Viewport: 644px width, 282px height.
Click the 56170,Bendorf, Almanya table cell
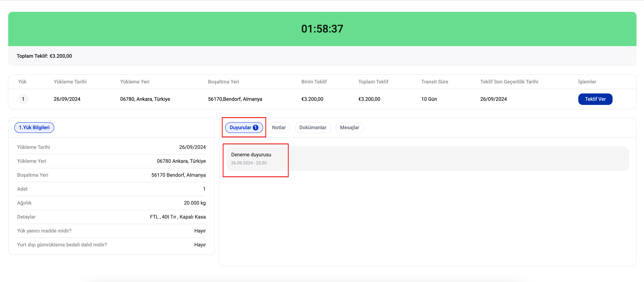coord(235,99)
